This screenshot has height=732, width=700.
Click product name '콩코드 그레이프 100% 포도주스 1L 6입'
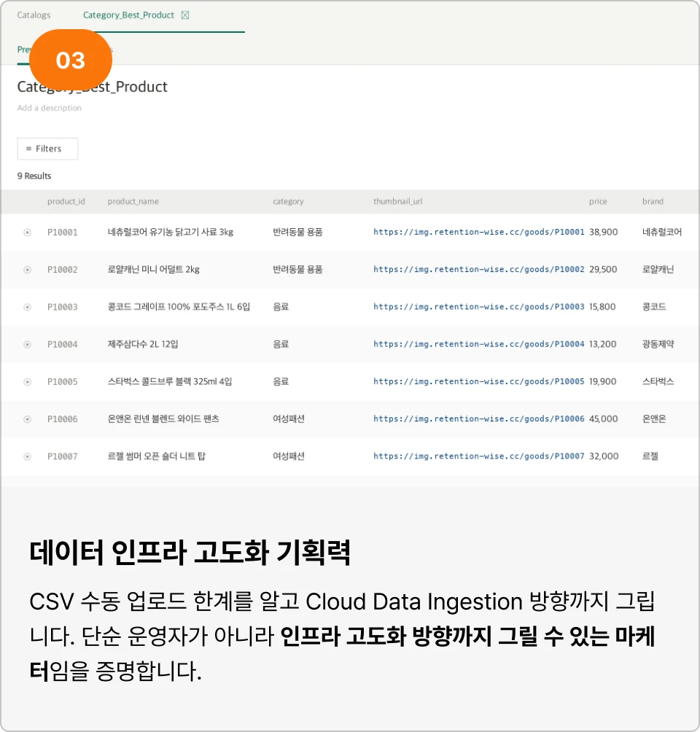179,307
